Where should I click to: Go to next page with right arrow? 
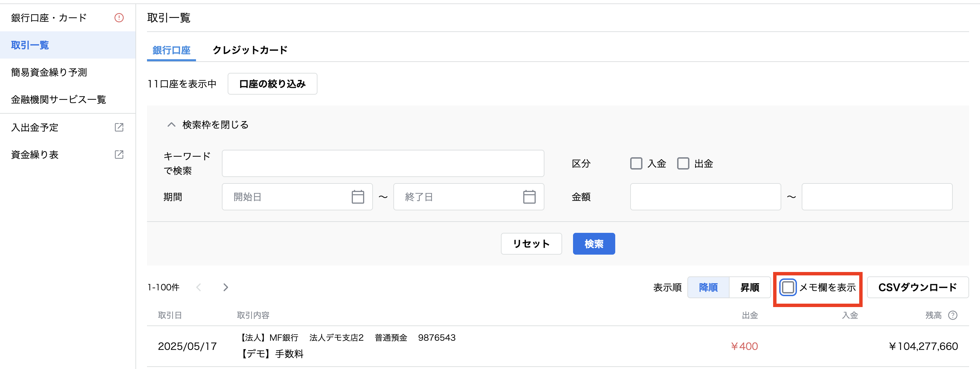(226, 287)
